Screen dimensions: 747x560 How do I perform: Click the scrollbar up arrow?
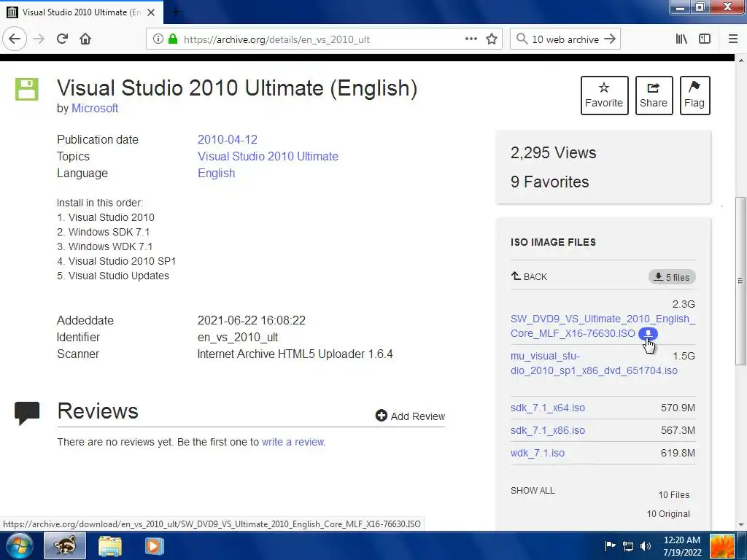(x=741, y=61)
